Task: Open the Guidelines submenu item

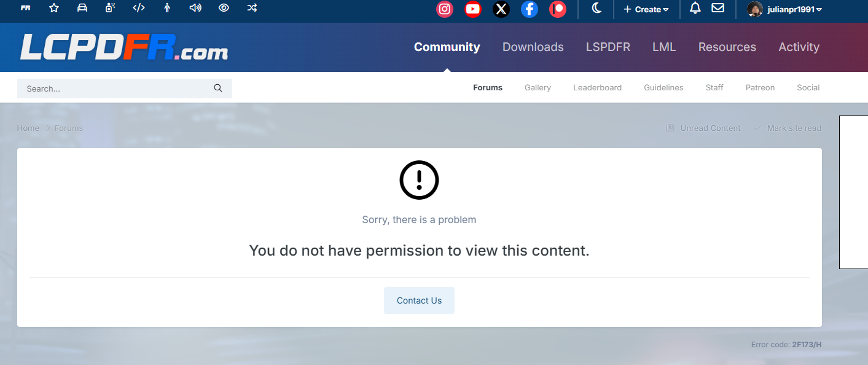Action: [x=663, y=88]
